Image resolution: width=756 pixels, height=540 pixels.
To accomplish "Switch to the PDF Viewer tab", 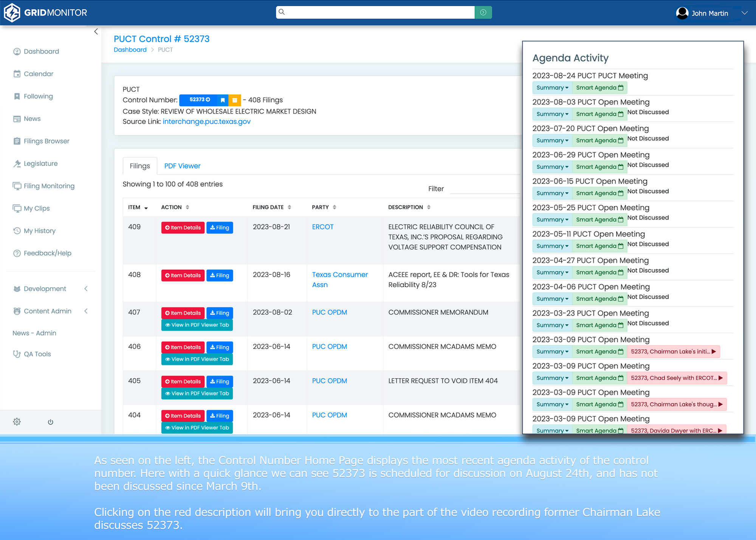I will click(182, 166).
